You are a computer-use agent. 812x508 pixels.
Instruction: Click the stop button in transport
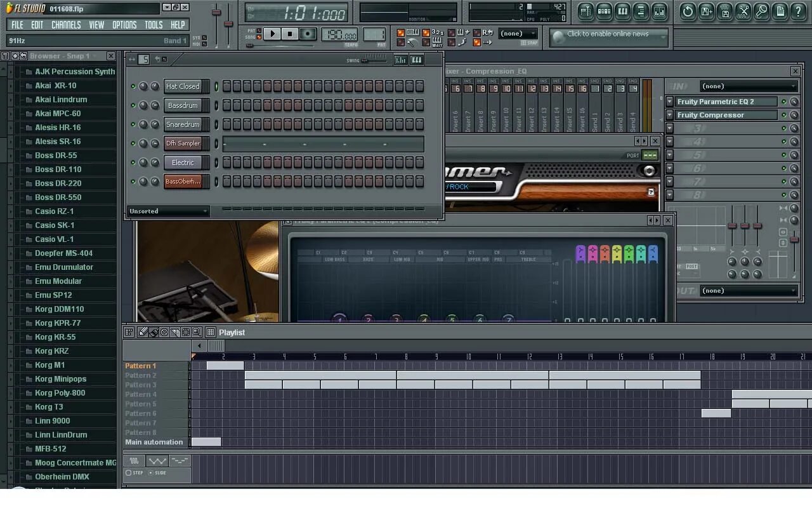pos(290,34)
